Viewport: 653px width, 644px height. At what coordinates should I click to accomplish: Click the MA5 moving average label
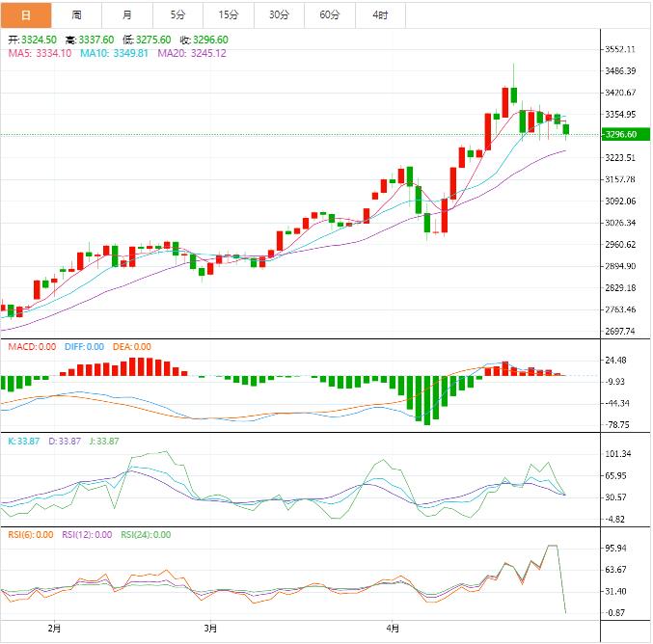coord(40,53)
